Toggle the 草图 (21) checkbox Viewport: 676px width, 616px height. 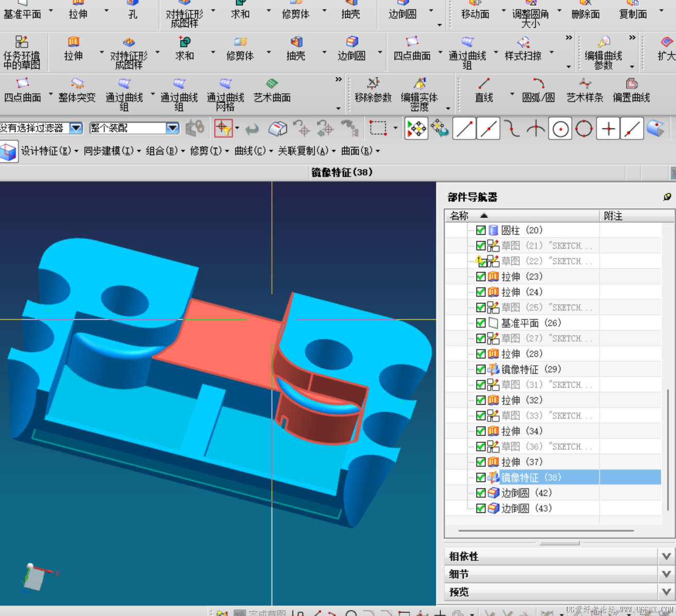481,246
